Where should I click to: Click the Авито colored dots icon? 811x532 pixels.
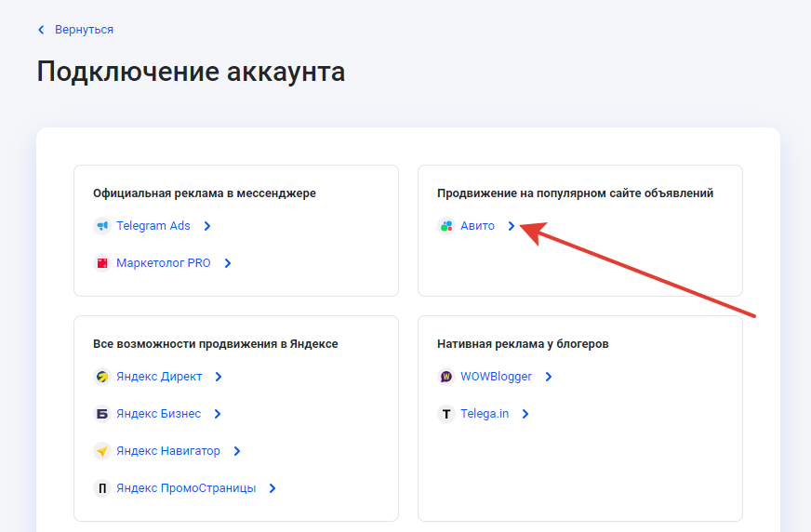point(446,226)
